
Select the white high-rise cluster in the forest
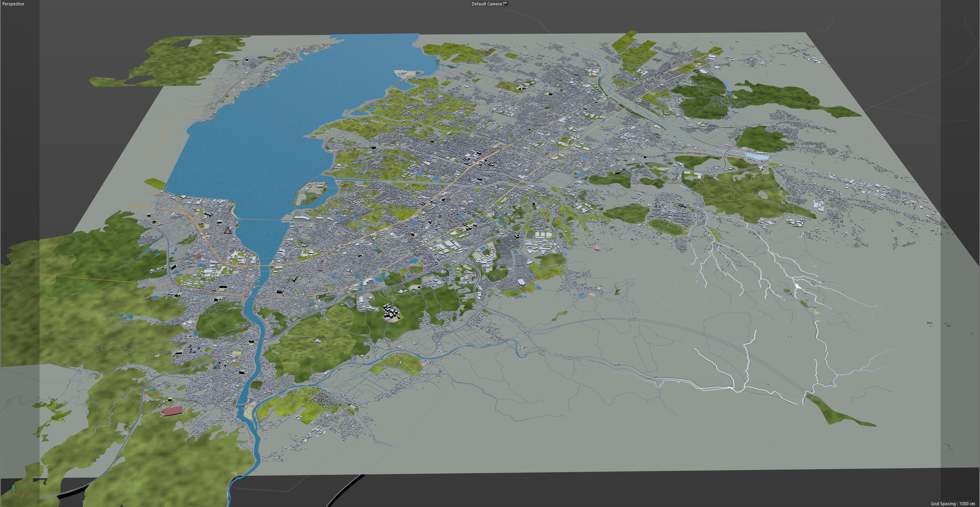391,312
